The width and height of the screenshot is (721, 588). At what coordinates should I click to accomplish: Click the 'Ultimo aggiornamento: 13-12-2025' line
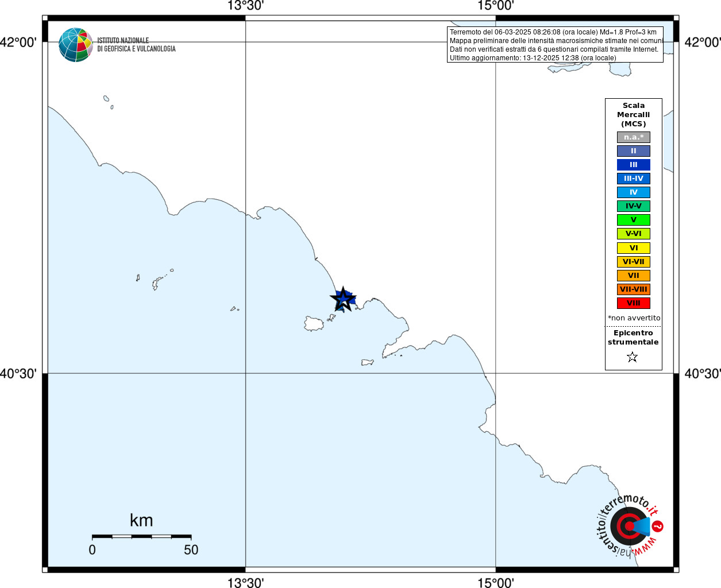(533, 58)
